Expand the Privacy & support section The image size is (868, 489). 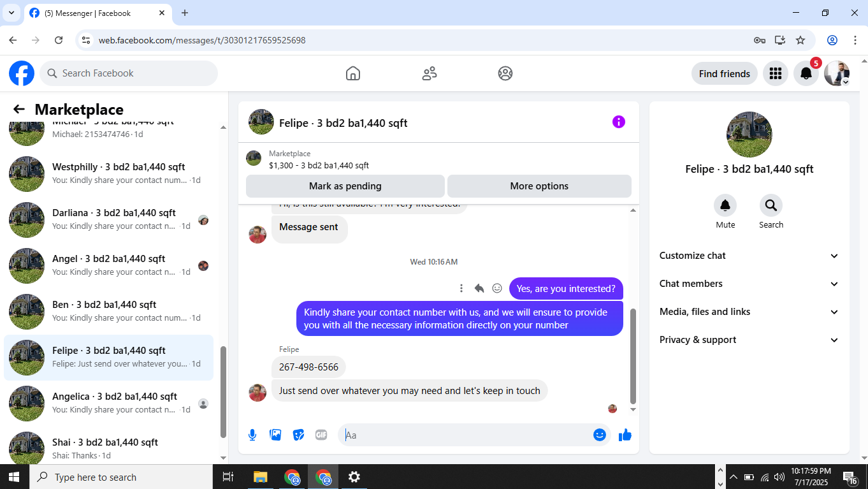click(749, 340)
